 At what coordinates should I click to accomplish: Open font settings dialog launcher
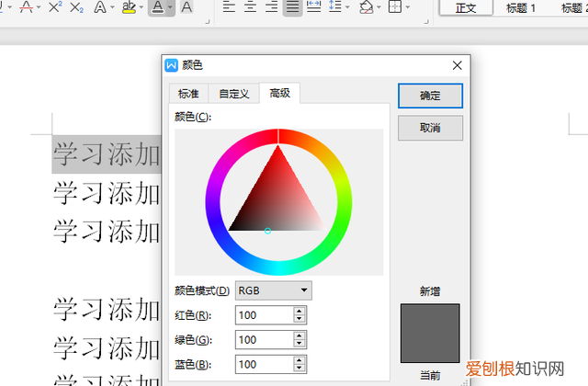pyautogui.click(x=208, y=22)
